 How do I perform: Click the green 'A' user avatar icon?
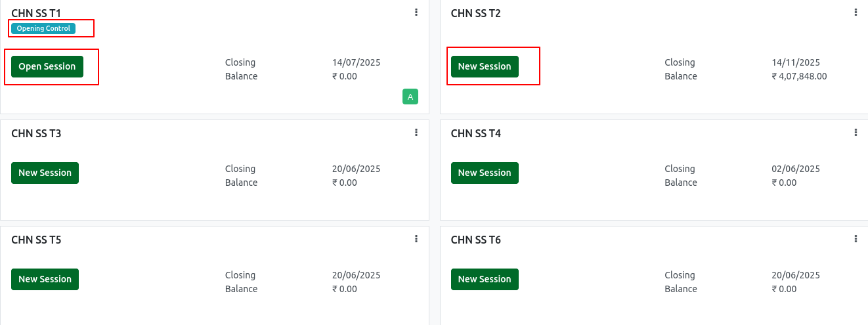click(410, 97)
